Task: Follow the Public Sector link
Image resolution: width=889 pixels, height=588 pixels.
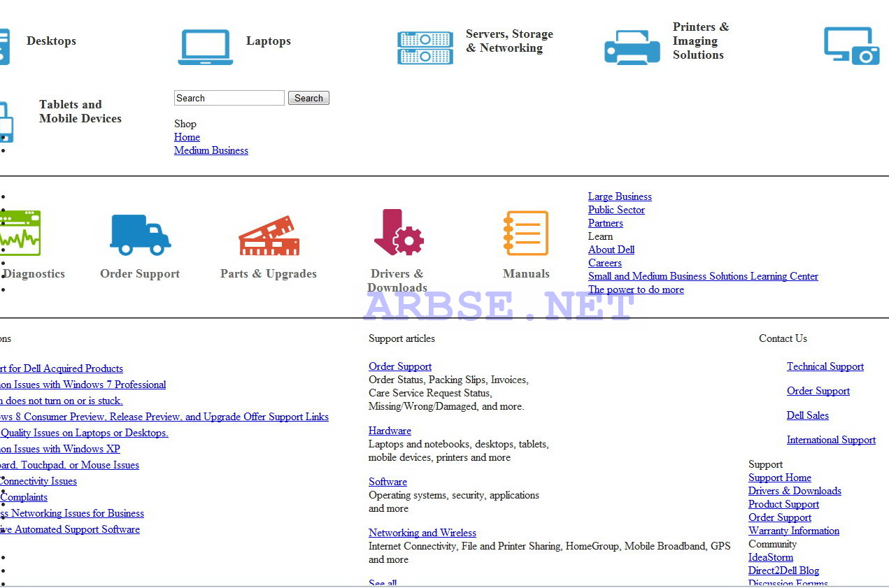Action: click(x=616, y=210)
